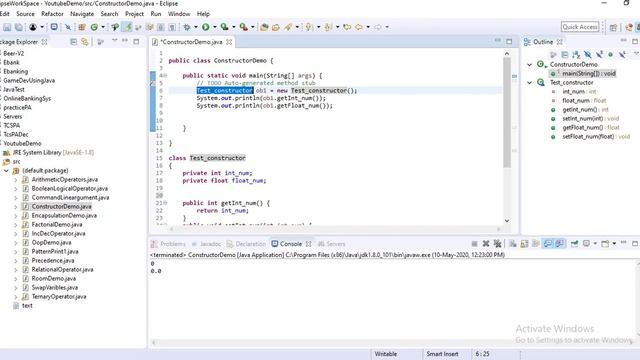This screenshot has height=360, width=640.
Task: Click the Forward navigation arrow
Action: point(378,27)
